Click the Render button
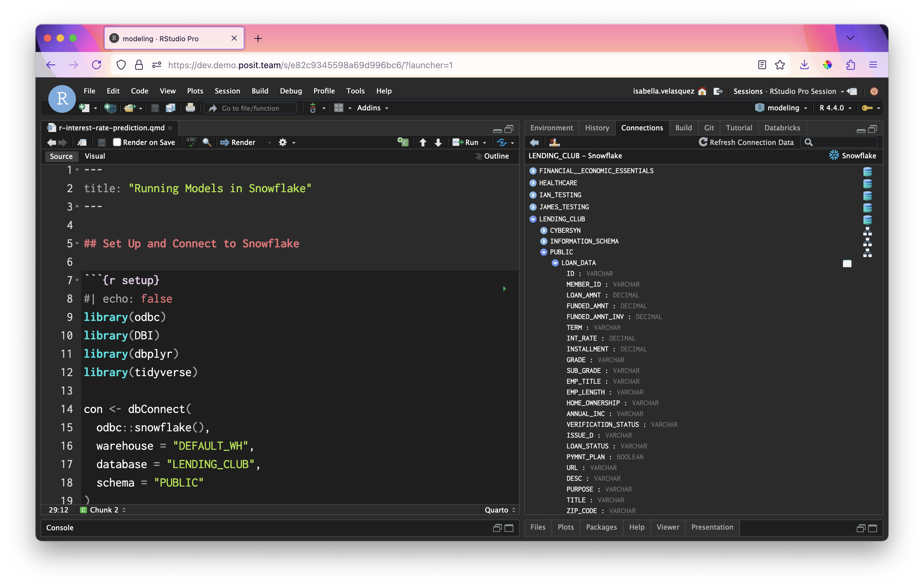Image resolution: width=924 pixels, height=588 pixels. pyautogui.click(x=238, y=142)
